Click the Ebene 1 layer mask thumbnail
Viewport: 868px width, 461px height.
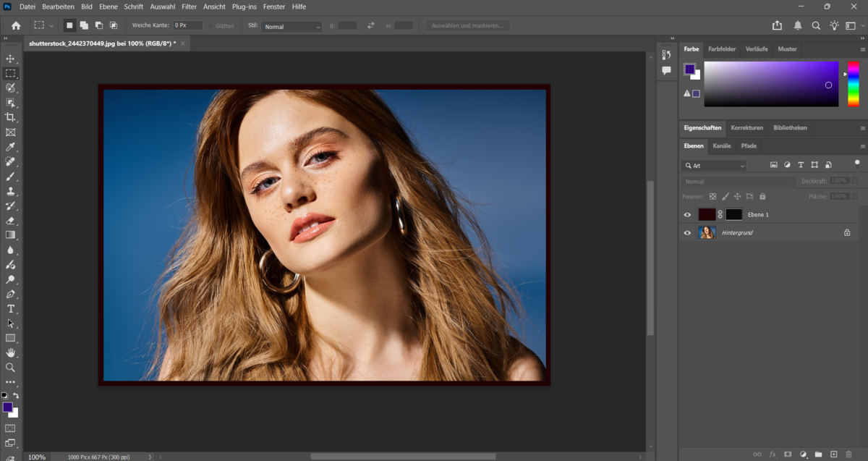[x=733, y=214]
